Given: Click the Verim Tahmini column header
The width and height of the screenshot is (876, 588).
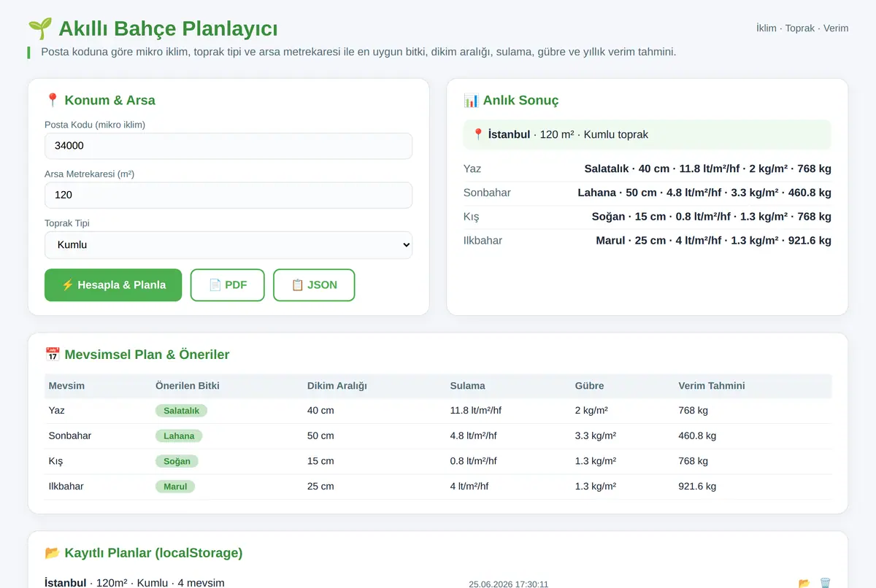Looking at the screenshot, I should click(712, 386).
